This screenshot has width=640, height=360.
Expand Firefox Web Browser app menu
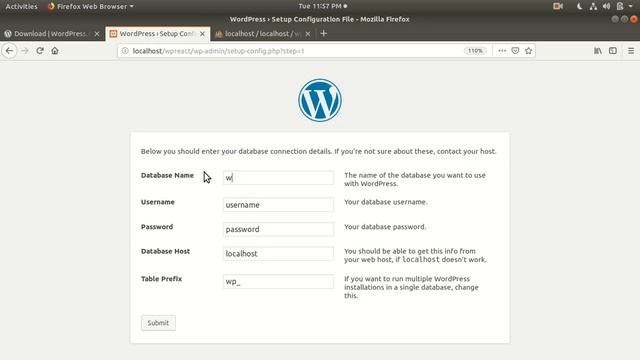[x=91, y=7]
